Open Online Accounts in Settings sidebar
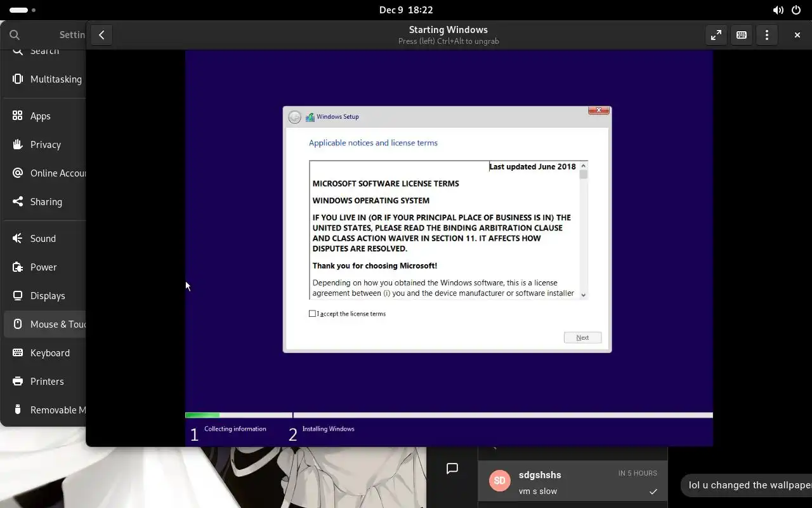Image resolution: width=812 pixels, height=508 pixels. tap(44, 173)
